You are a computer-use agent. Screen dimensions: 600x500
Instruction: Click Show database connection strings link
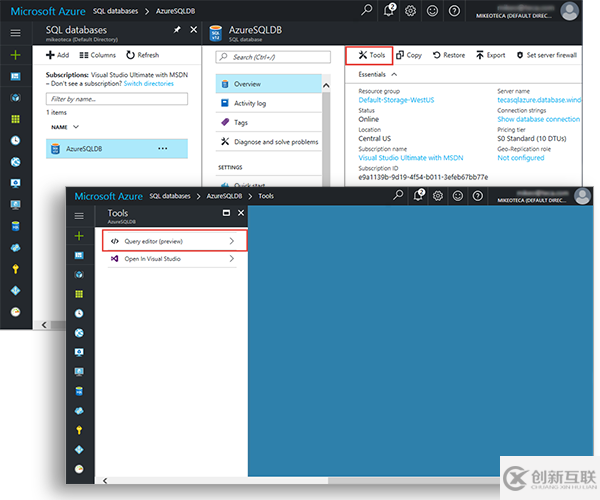[x=538, y=119]
